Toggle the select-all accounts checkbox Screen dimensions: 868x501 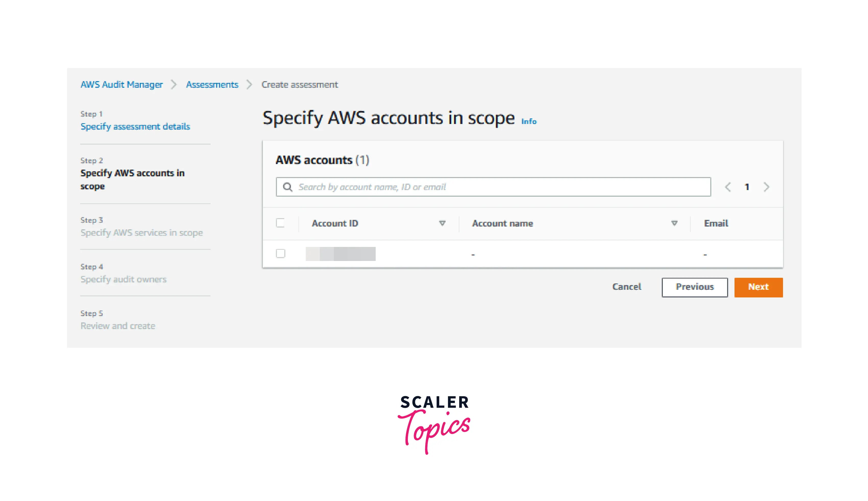(x=280, y=223)
